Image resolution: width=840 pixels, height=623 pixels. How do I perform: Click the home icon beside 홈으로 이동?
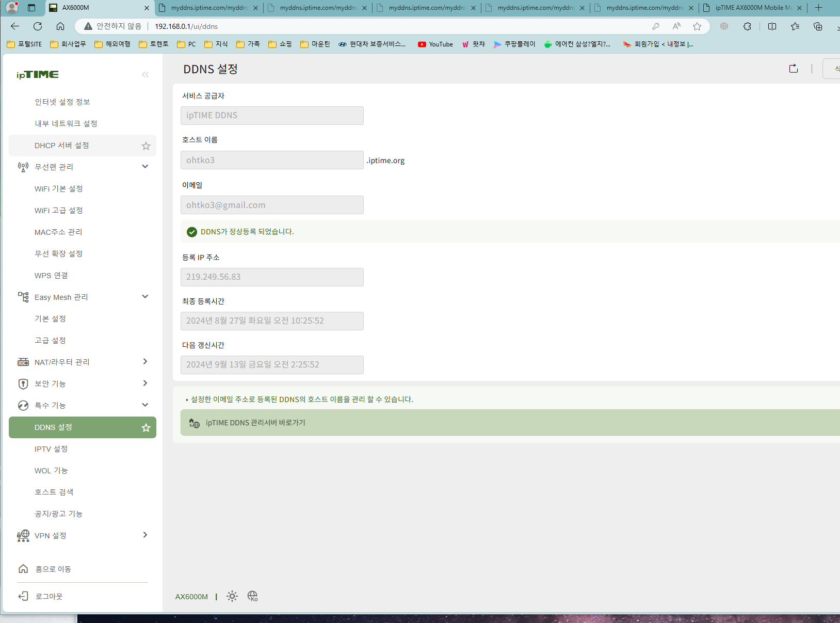23,569
